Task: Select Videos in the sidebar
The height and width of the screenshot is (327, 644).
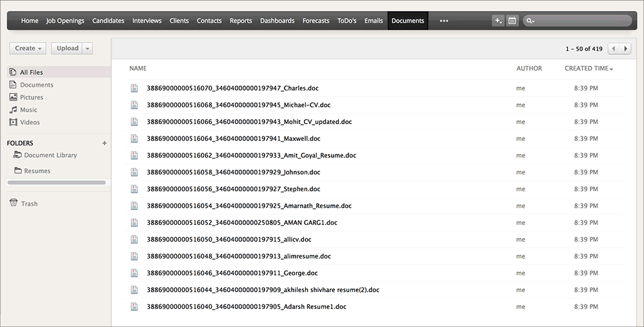Action: tap(30, 122)
